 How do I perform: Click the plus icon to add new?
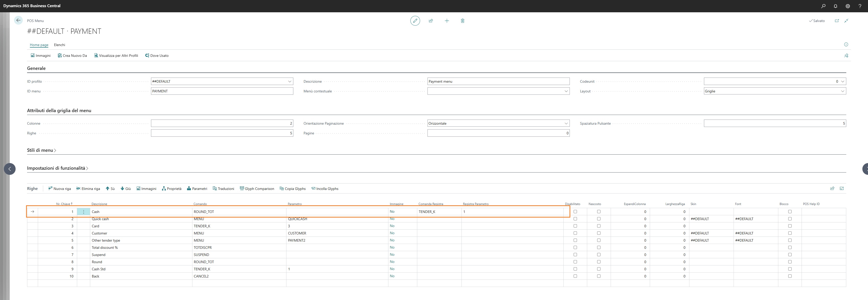tap(446, 20)
